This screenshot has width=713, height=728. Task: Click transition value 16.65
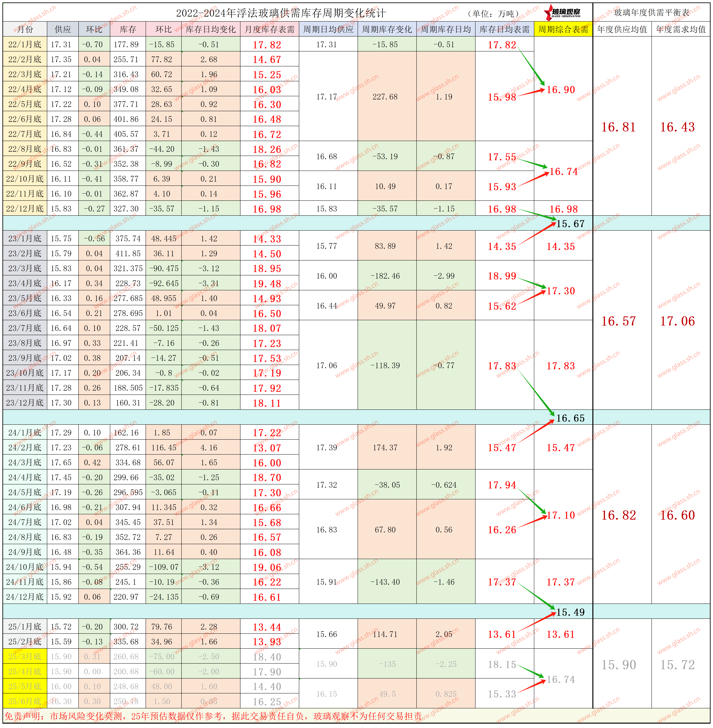click(x=570, y=418)
